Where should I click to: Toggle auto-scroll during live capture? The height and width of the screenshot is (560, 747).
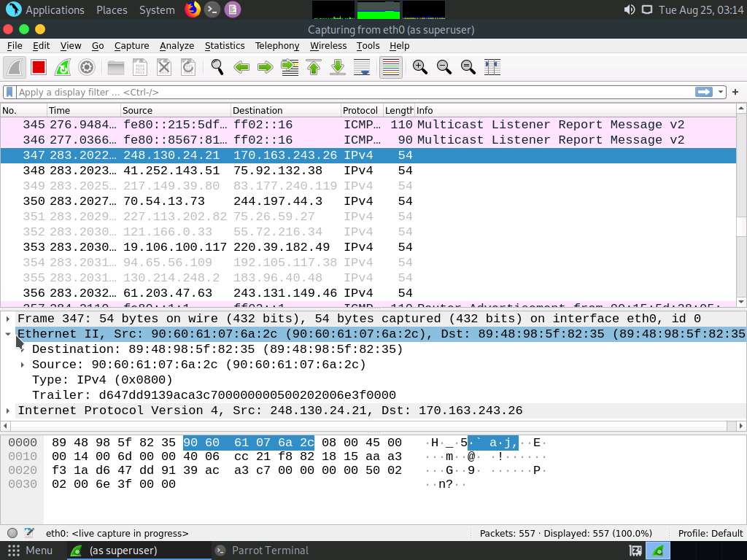pyautogui.click(x=362, y=67)
